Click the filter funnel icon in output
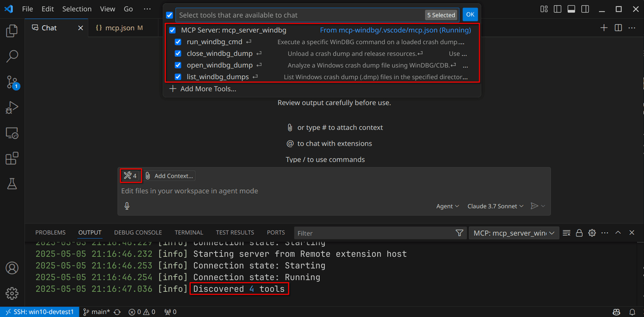Screen dimensions: 644x317 coord(459,233)
